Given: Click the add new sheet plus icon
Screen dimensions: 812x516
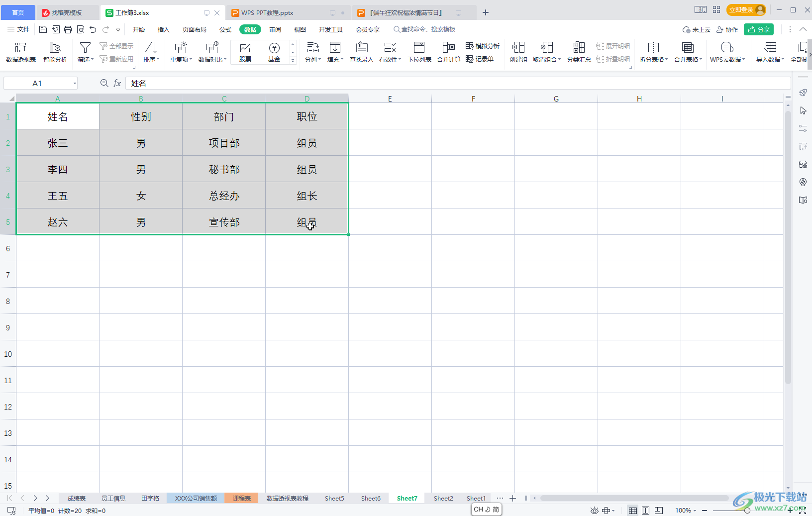Looking at the screenshot, I should (x=512, y=498).
